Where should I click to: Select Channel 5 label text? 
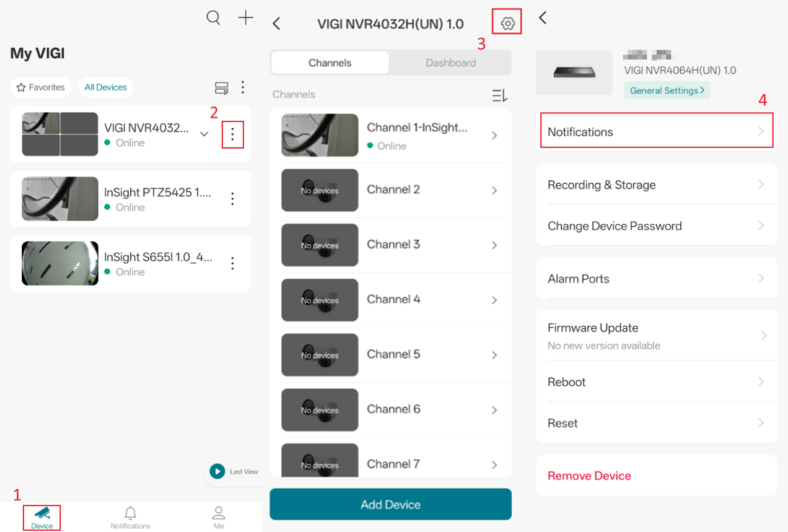(x=393, y=354)
